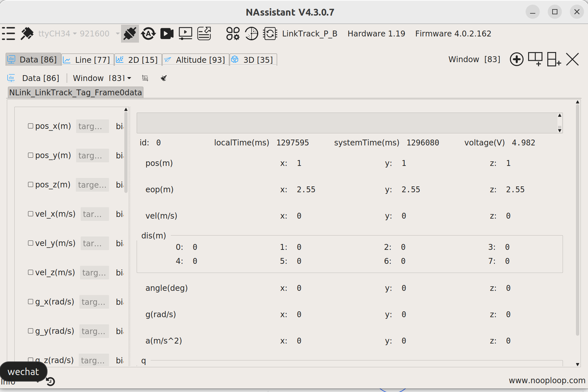Viewport: 588px width, 392px height.
Task: Open the 3D [35] view tab
Action: 253,59
